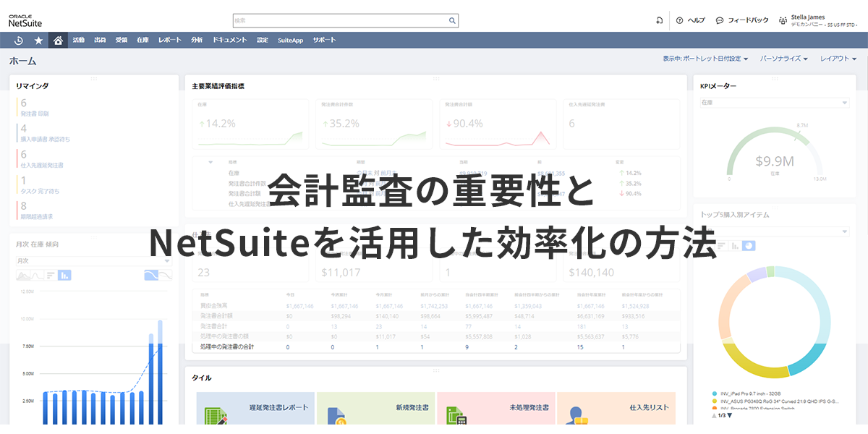Click the search magnifier icon
The image size is (868, 434).
pos(452,20)
